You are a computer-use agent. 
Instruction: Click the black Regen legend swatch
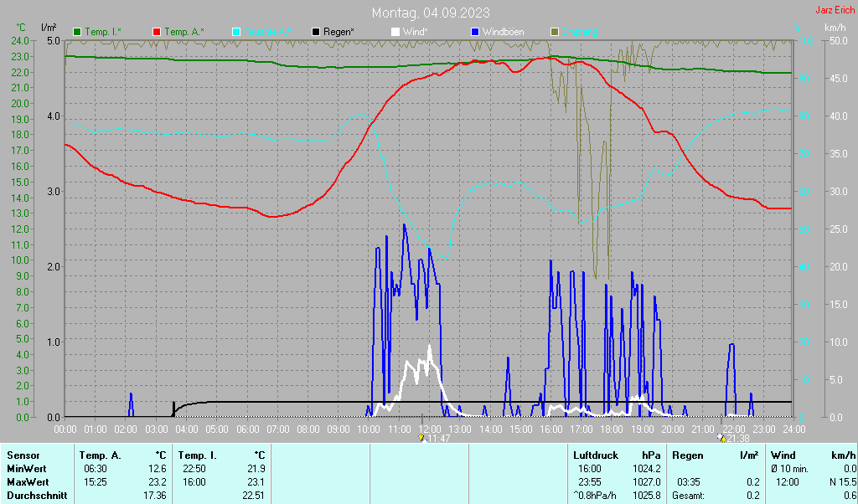click(x=316, y=33)
